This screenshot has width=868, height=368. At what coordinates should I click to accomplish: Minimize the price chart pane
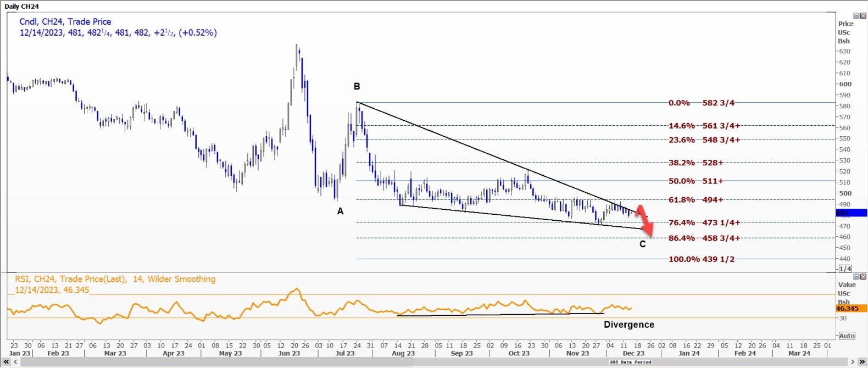click(856, 15)
